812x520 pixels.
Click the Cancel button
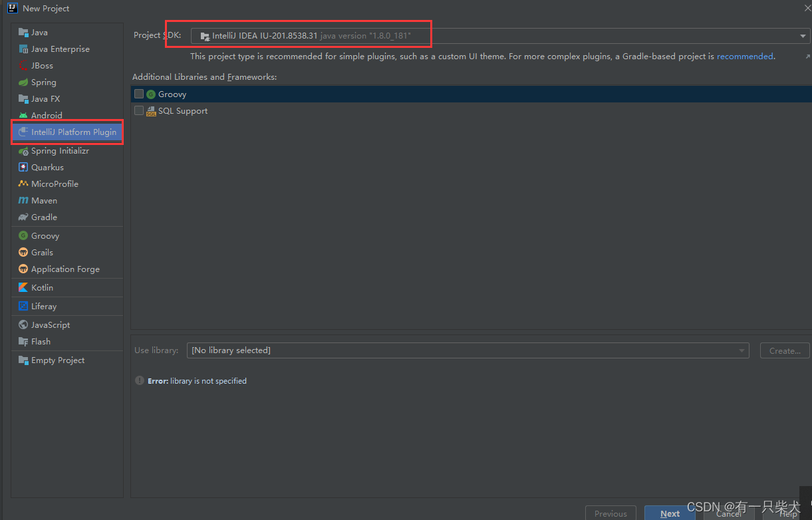729,513
